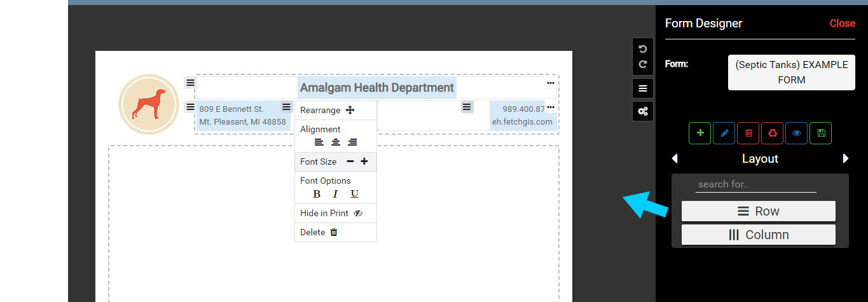Go to the previous panel before Layout
The height and width of the screenshot is (302, 868).
675,158
